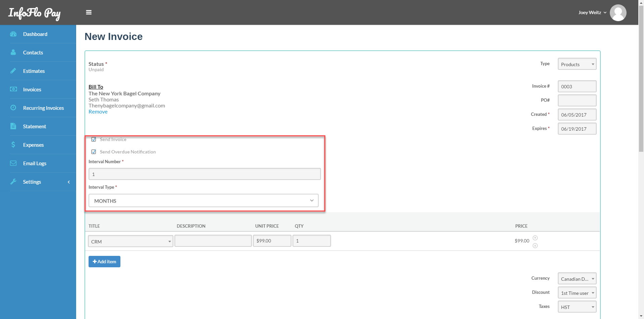Click the Invoices money icon

[13, 89]
